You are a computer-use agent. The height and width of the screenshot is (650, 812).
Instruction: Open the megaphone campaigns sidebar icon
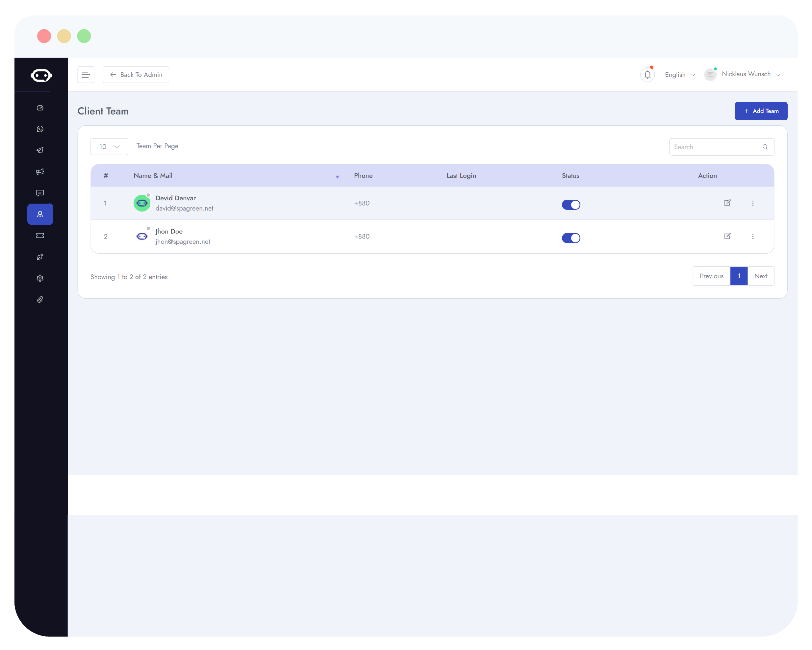coord(40,172)
